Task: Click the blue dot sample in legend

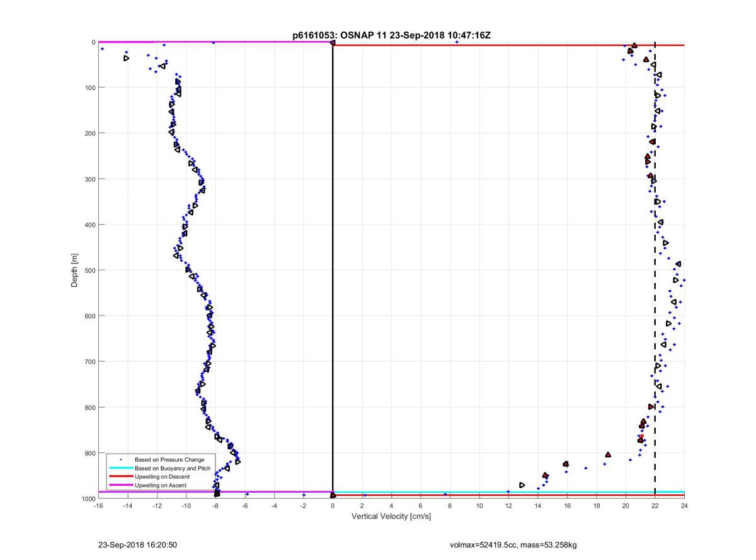Action: (x=121, y=460)
